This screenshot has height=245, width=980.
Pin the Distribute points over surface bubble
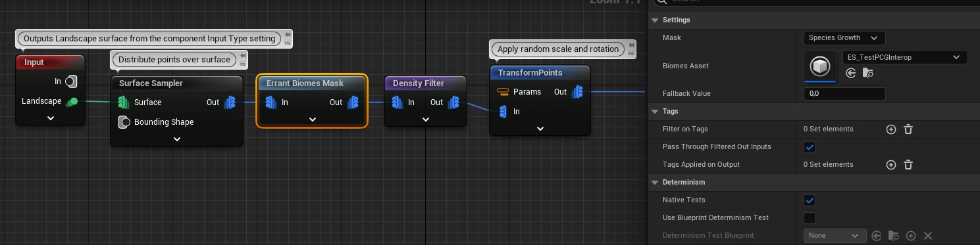click(243, 55)
